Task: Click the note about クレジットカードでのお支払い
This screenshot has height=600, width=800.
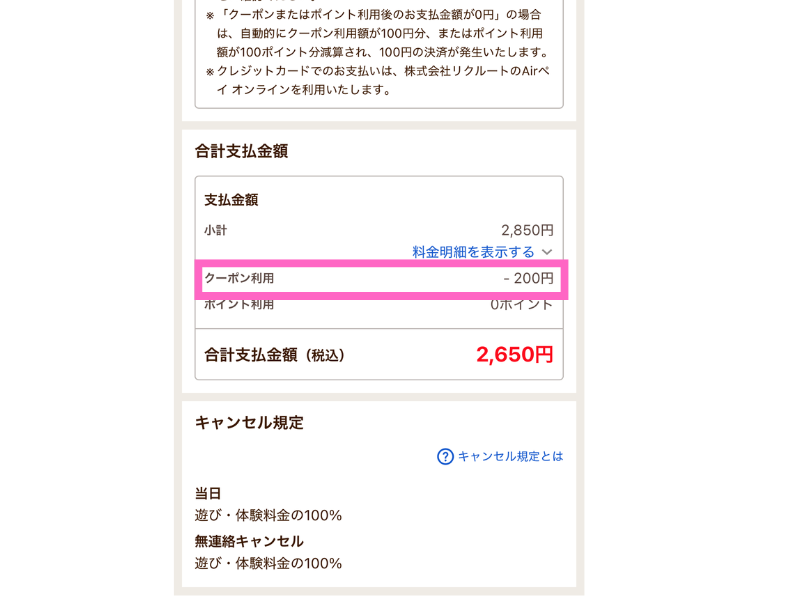Action: coord(378,80)
